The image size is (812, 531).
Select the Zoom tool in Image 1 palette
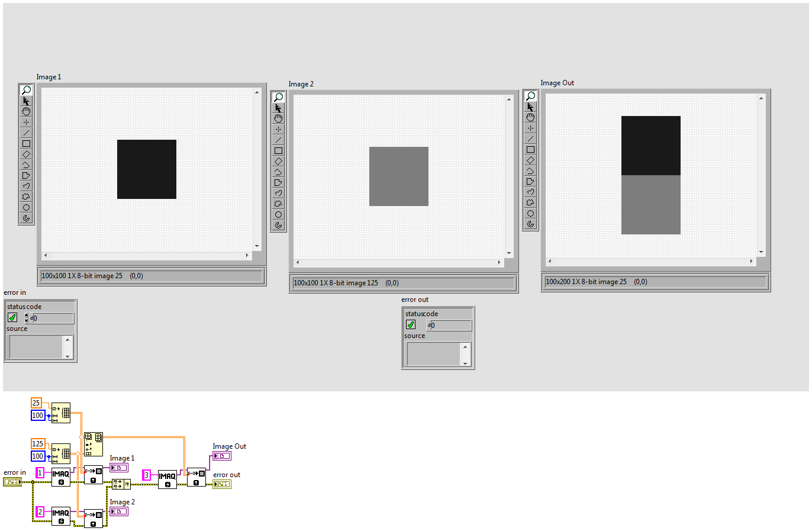pyautogui.click(x=26, y=90)
